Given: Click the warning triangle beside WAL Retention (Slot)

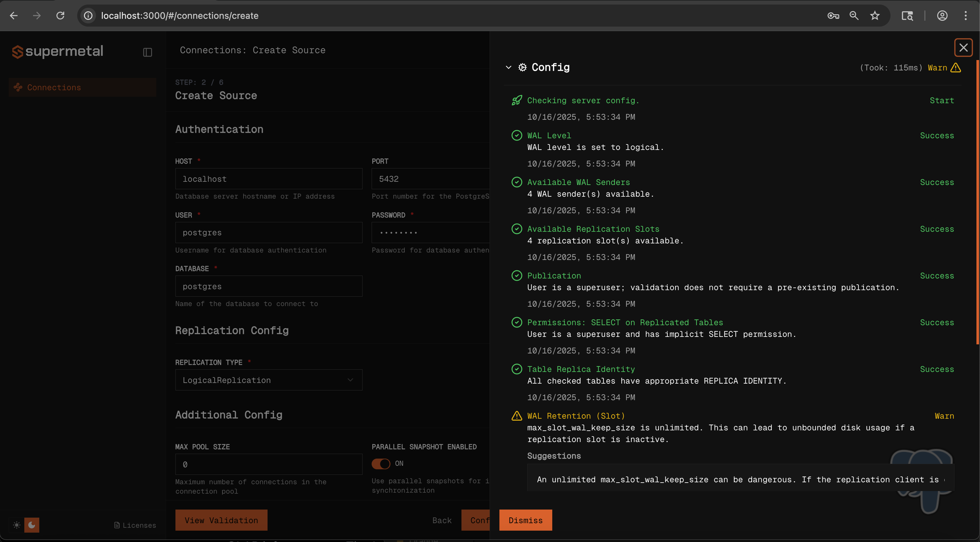Looking at the screenshot, I should pos(517,416).
